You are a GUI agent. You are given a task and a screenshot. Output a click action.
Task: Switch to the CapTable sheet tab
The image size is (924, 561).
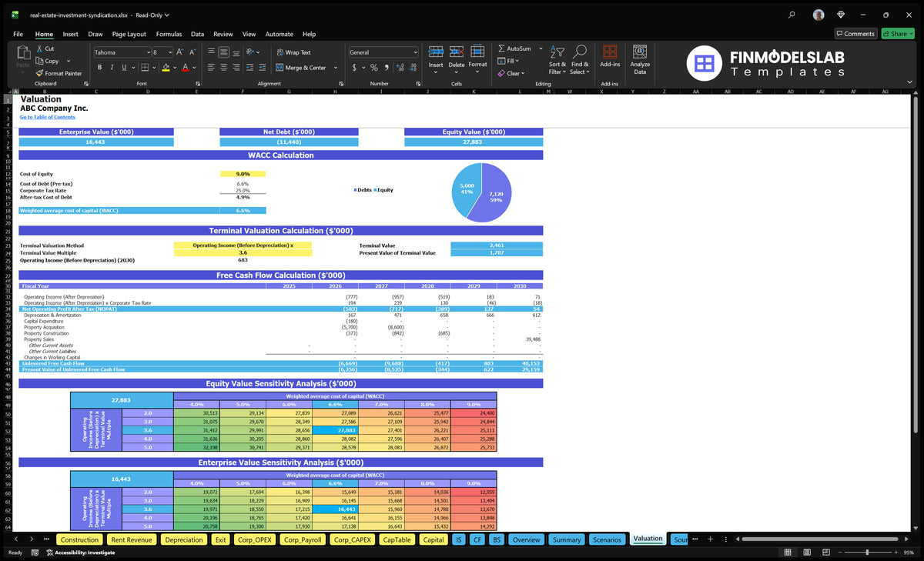(x=397, y=539)
